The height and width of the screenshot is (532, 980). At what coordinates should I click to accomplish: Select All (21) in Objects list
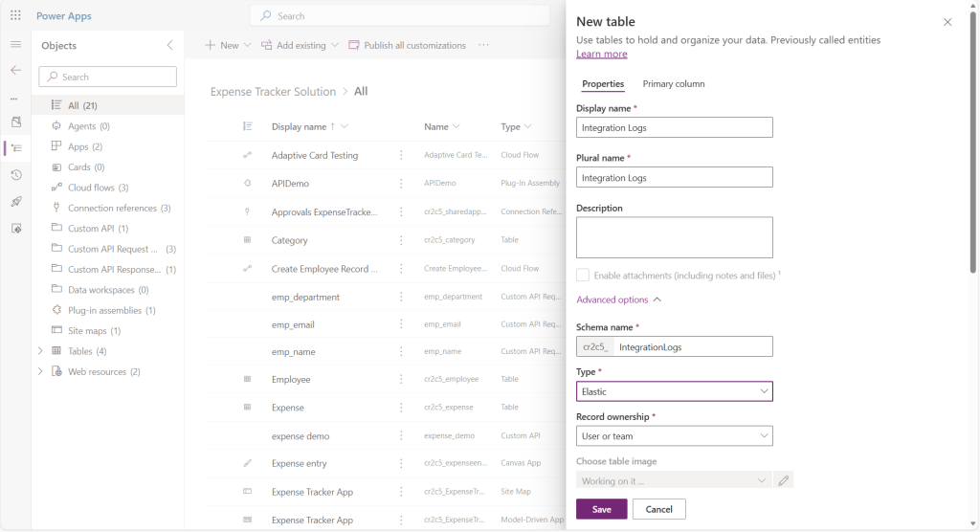click(x=108, y=105)
